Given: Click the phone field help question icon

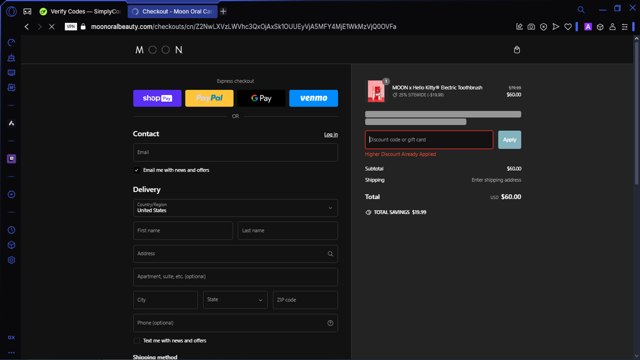Looking at the screenshot, I should tap(330, 323).
